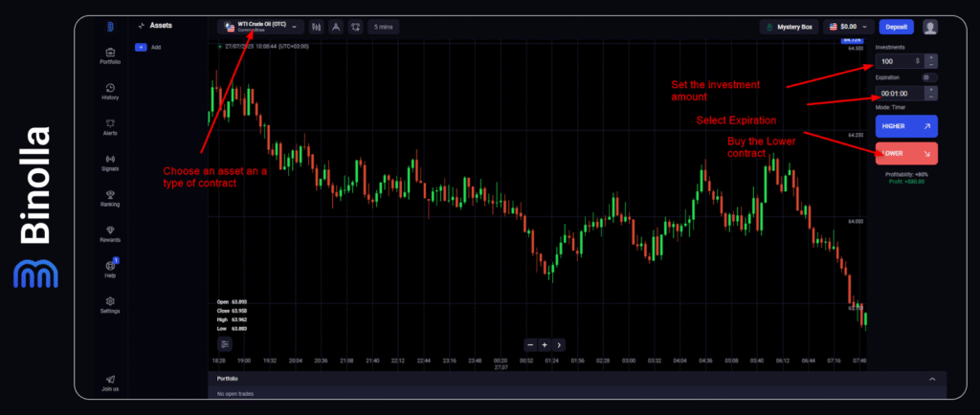The height and width of the screenshot is (415, 980).
Task: Collapse the Portfolio panel chevron
Action: (933, 379)
